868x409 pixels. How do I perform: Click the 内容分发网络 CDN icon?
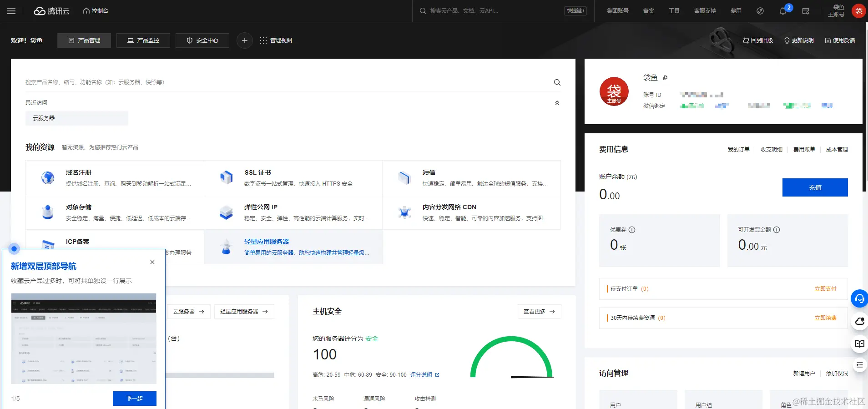coord(404,212)
